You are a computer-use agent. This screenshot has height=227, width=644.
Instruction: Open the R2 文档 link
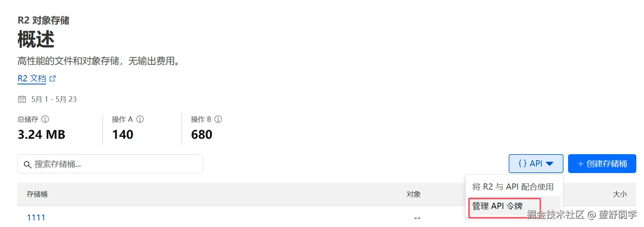32,78
